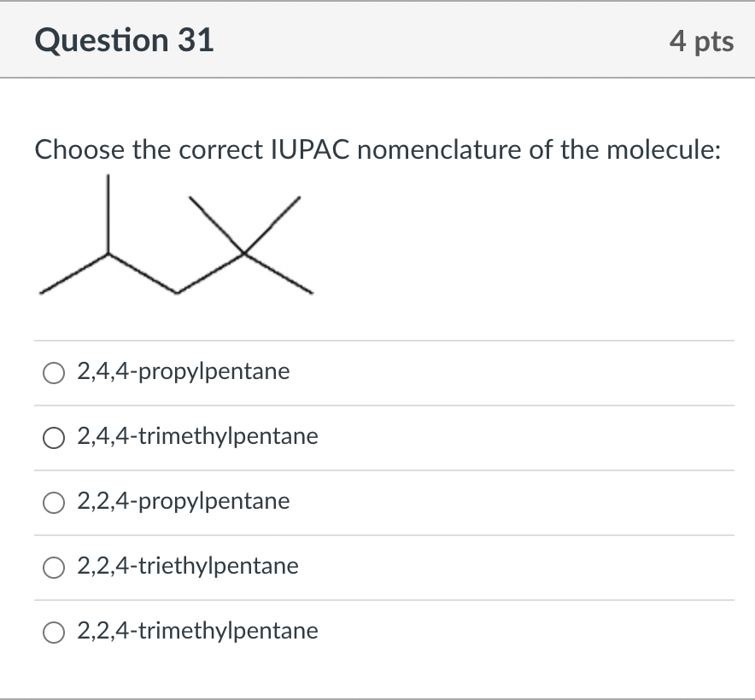Select the 2,4,4-trimethylpentane answer option
Image resolution: width=755 pixels, height=700 pixels.
point(54,437)
